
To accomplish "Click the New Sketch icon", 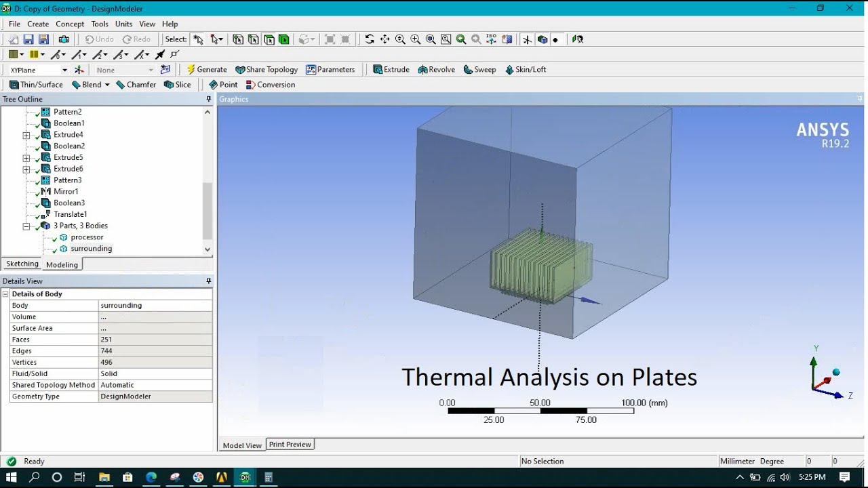I will click(x=165, y=70).
